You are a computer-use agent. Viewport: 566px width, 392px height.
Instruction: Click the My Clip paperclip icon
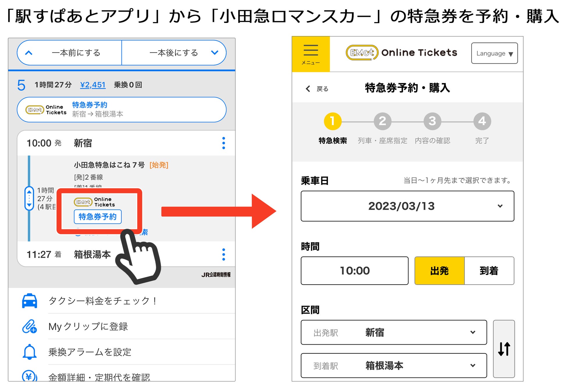(x=30, y=326)
